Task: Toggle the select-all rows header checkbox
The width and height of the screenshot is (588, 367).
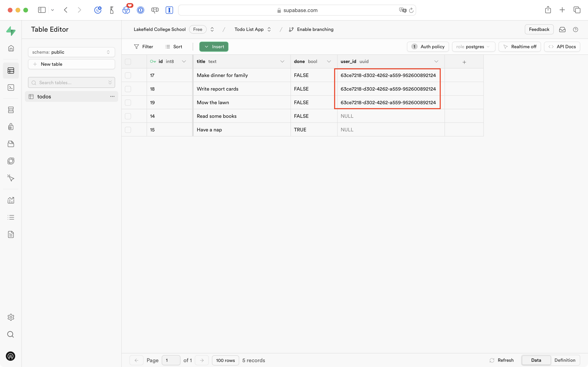Action: coord(128,62)
